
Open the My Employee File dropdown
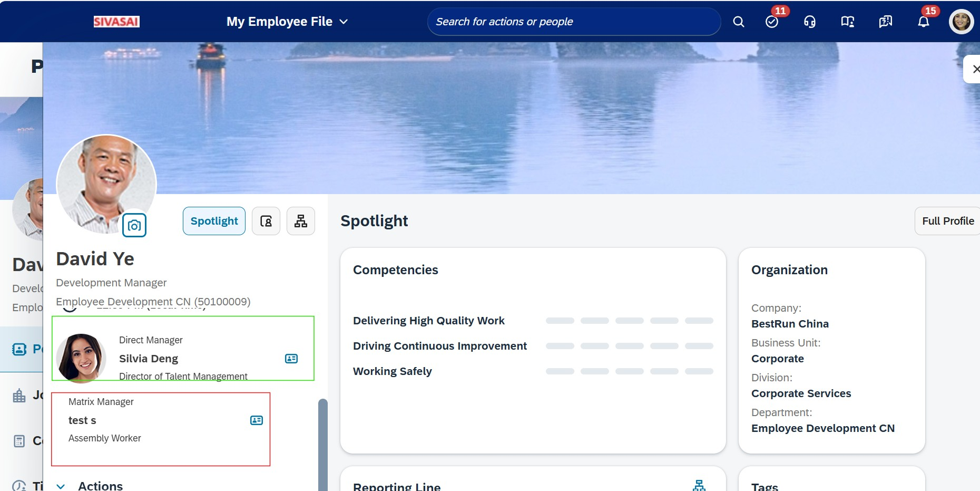pos(287,22)
